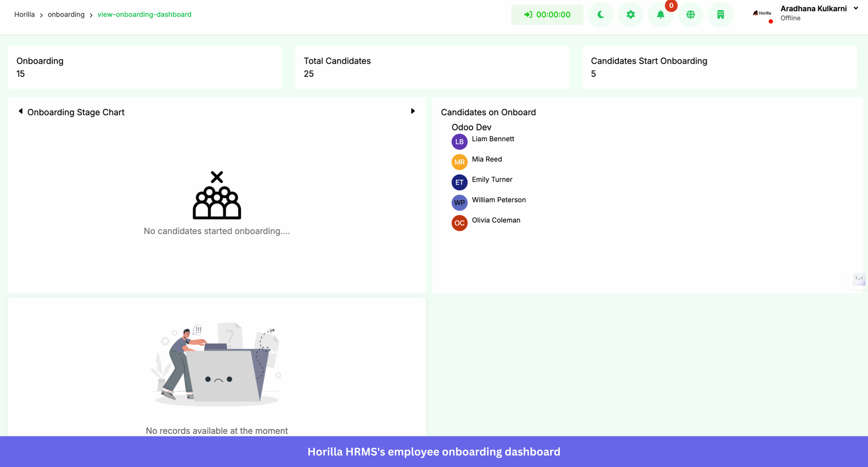Click the check-in timer button
This screenshot has width=868, height=467.
[547, 15]
